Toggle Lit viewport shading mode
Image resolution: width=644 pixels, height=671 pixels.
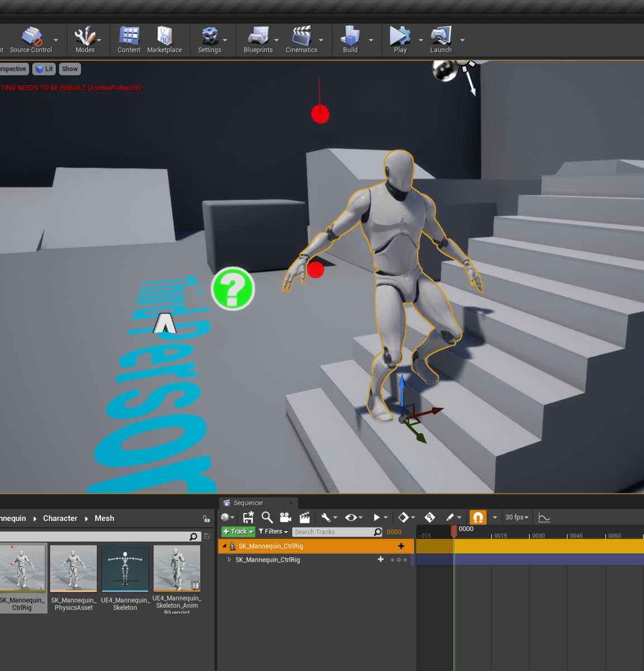44,69
